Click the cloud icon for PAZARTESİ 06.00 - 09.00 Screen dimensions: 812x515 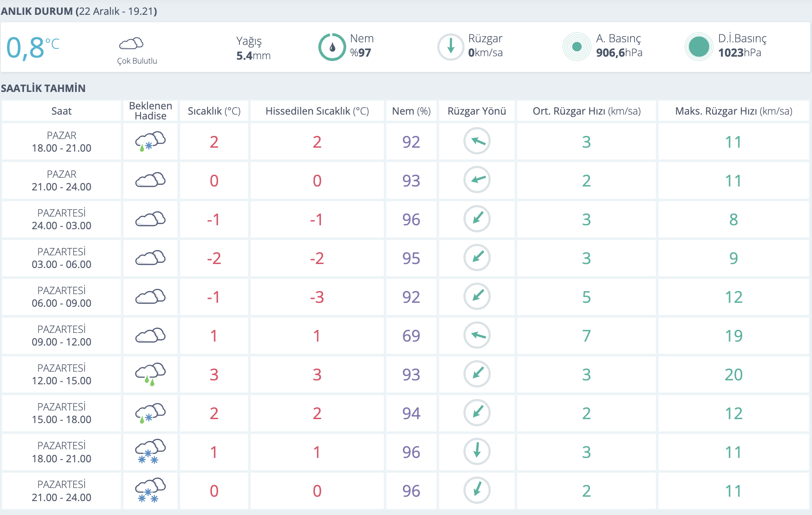tap(150, 296)
